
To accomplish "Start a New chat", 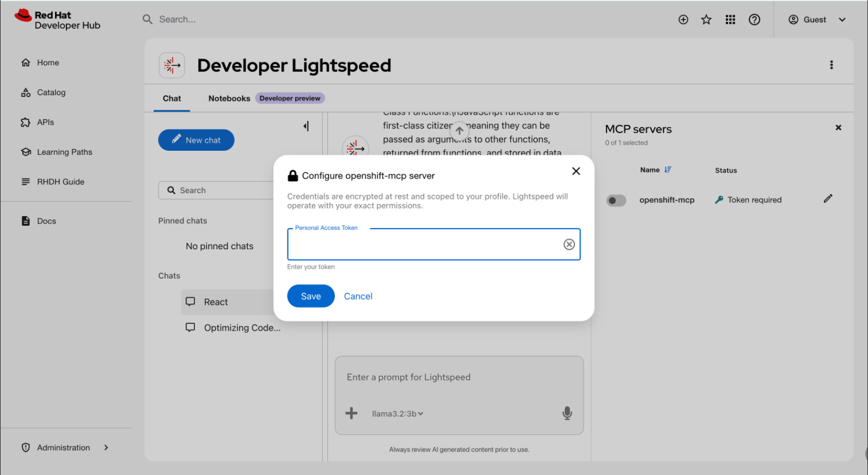I will 196,140.
